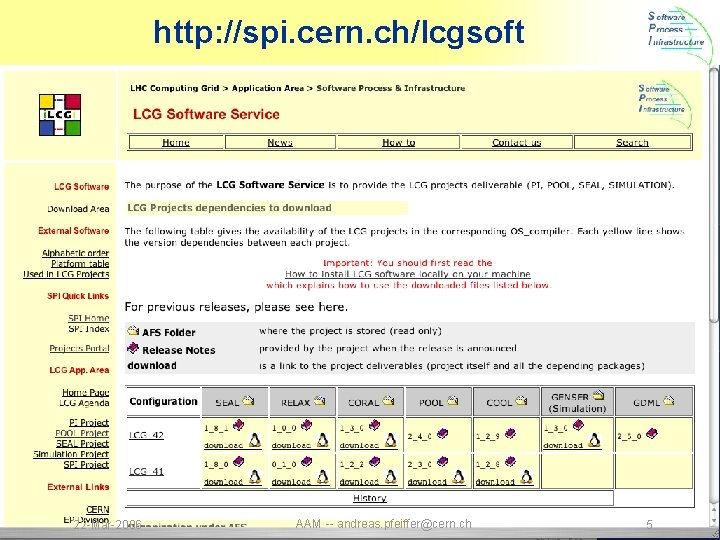Open Used in LCG Projects link
This screenshot has height=540, width=720.
66,274
